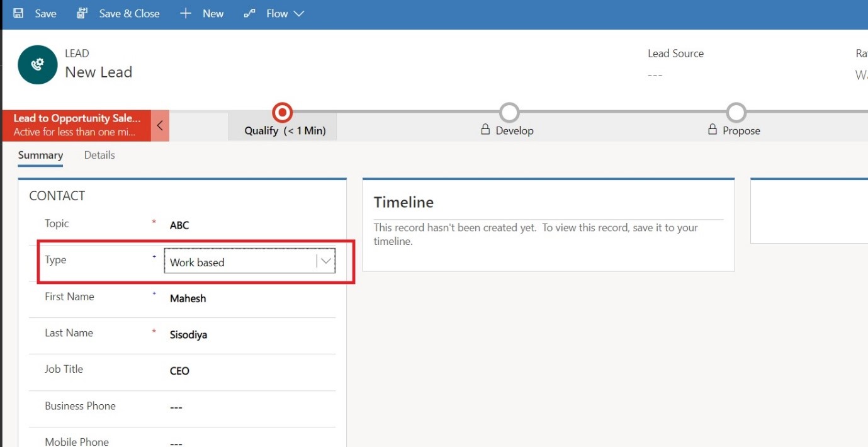
Task: Click the Topic field containing ABC
Action: pyautogui.click(x=249, y=225)
